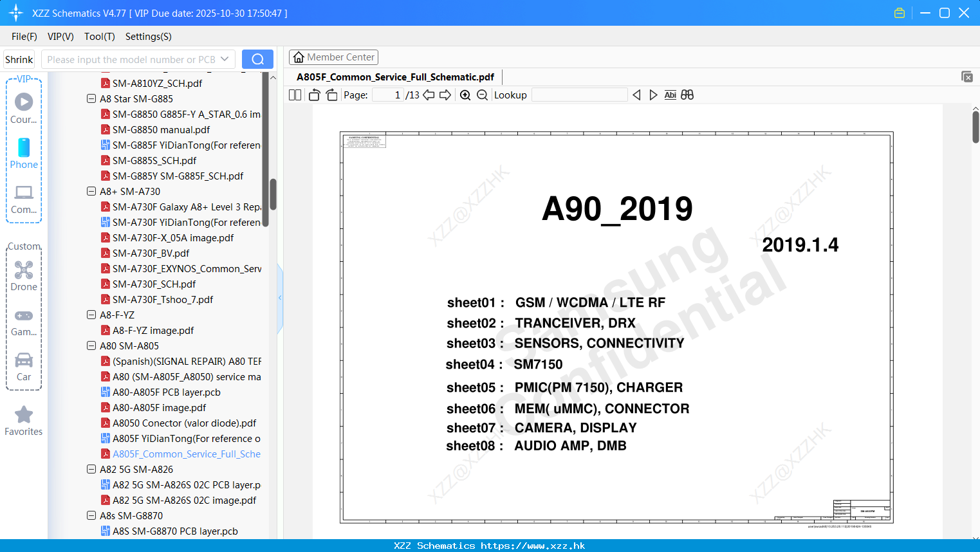The image size is (980, 552).
Task: Open the Settings(S) menu
Action: point(149,37)
